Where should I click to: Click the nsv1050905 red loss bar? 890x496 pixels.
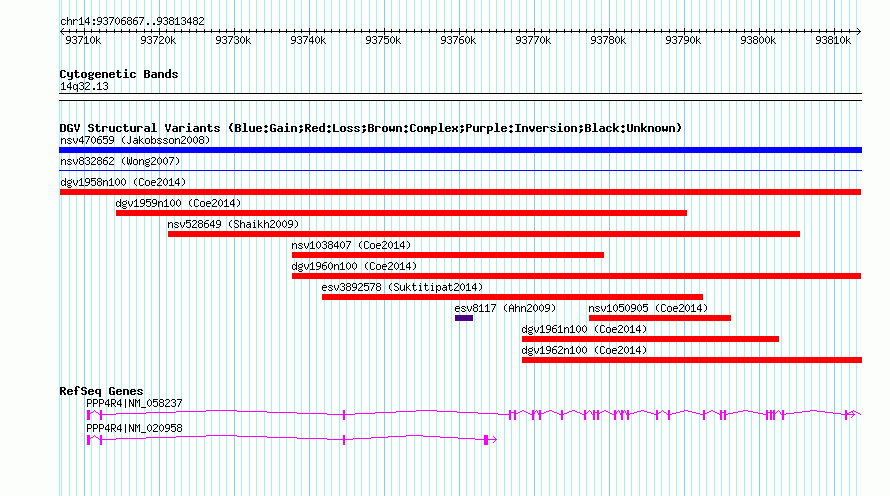coord(660,318)
